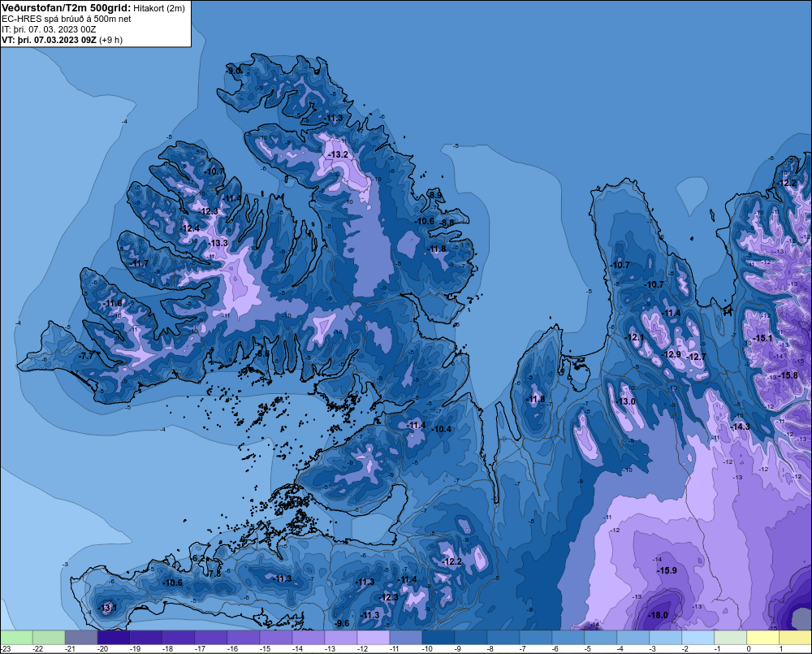The width and height of the screenshot is (812, 654).
Task: Click the -10.4 temperature label
Action: coord(442,429)
